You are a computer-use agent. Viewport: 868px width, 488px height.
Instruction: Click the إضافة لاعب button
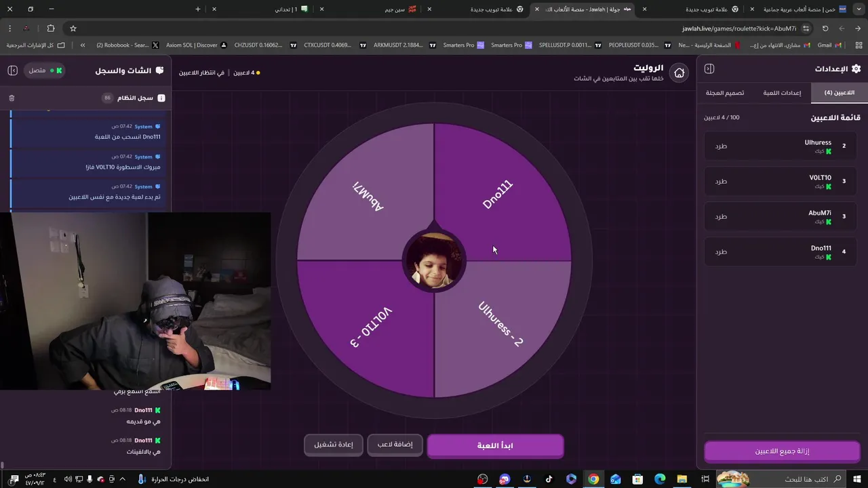(x=395, y=445)
